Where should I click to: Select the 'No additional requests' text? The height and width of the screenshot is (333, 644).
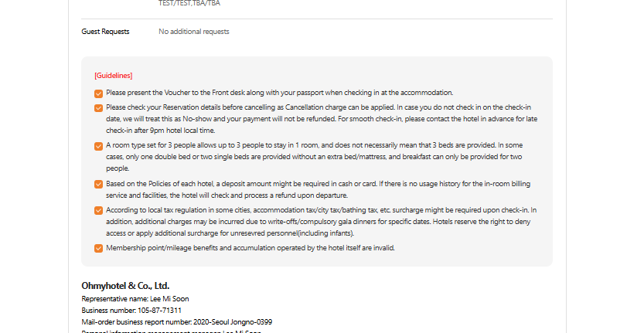(193, 32)
